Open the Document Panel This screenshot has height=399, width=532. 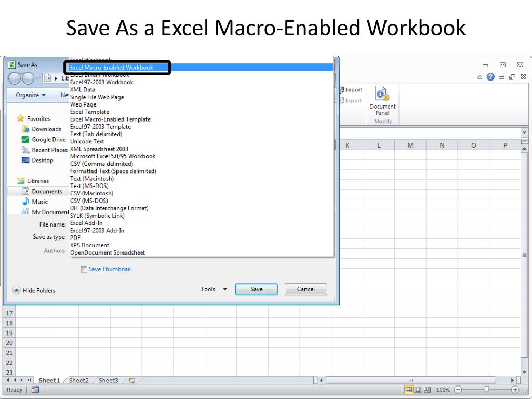click(382, 100)
